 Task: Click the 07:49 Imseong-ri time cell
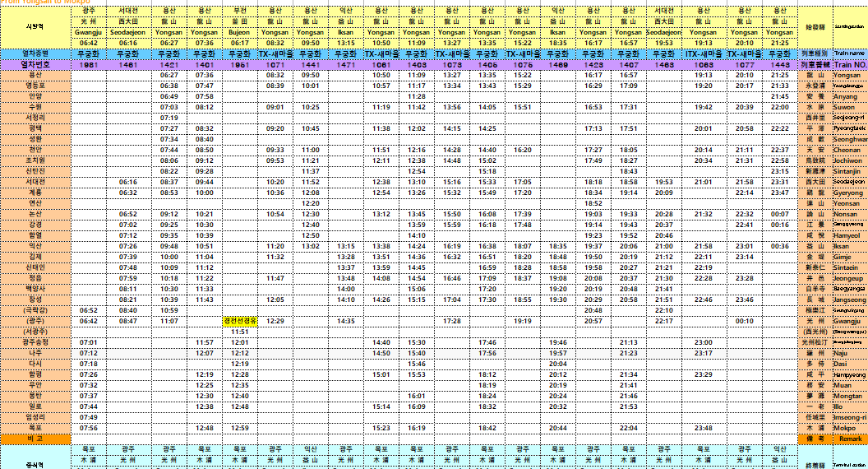pos(89,417)
